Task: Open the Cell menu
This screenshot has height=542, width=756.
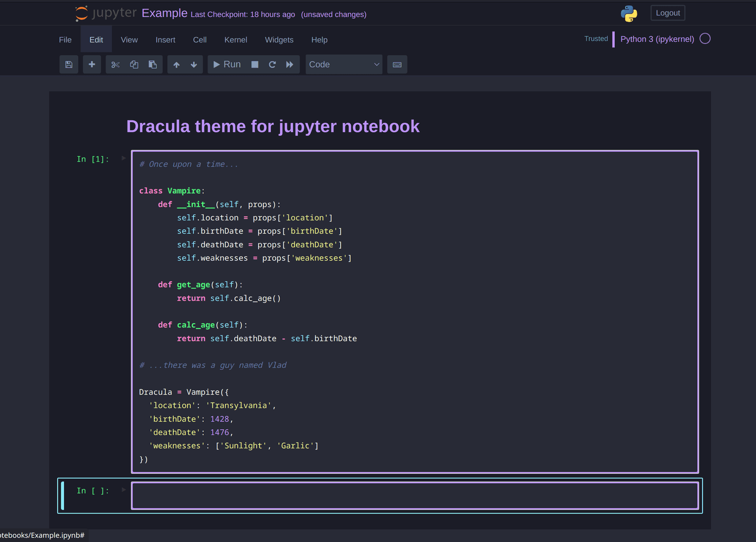Action: point(199,39)
